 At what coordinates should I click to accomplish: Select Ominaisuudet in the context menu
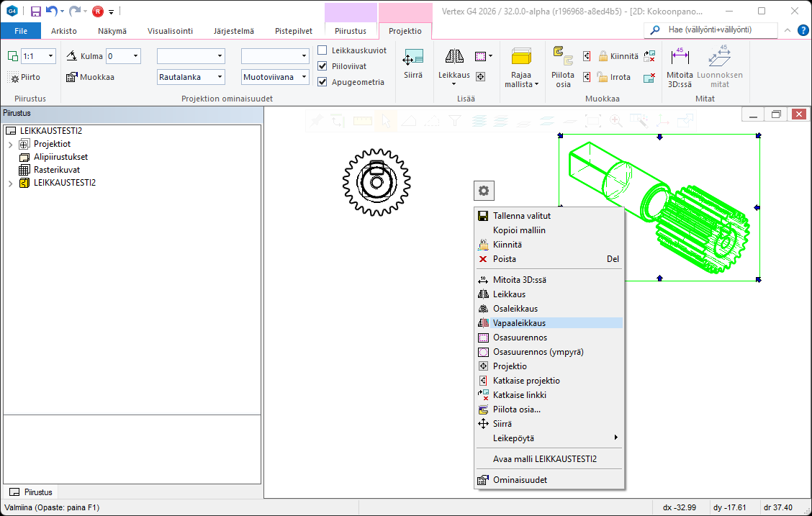pos(520,480)
